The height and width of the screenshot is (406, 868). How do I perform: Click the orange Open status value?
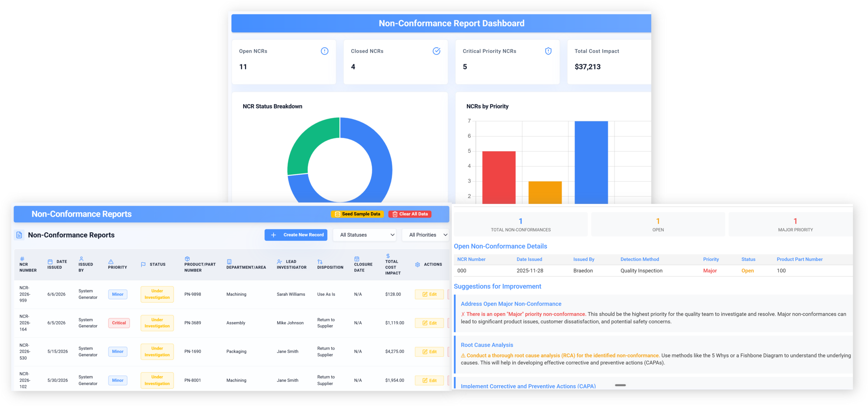pos(747,271)
